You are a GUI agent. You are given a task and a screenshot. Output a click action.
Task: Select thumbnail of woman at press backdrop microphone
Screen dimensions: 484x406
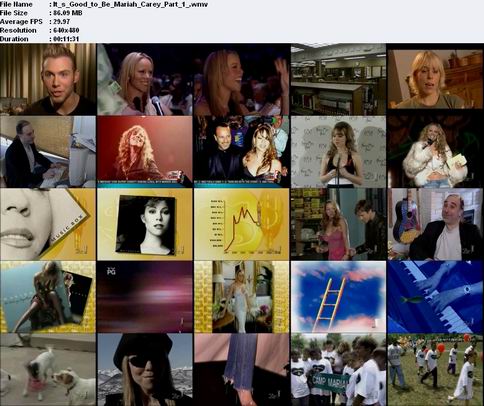click(338, 152)
